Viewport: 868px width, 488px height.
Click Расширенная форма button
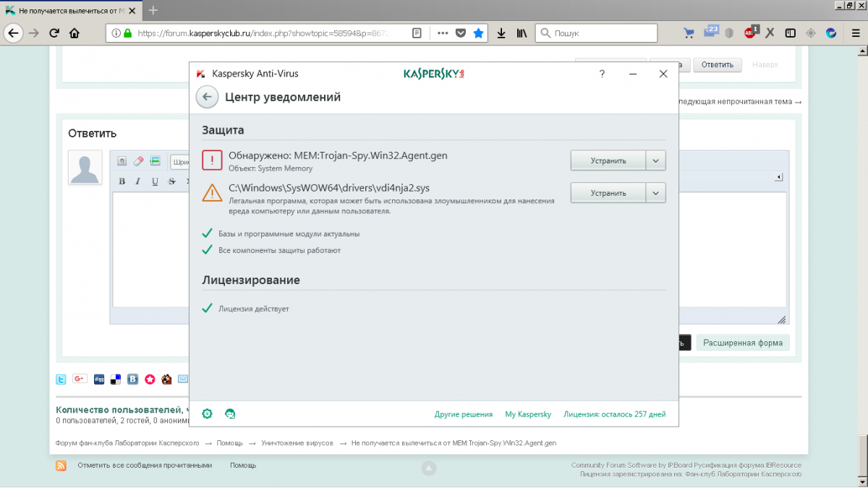[743, 343]
